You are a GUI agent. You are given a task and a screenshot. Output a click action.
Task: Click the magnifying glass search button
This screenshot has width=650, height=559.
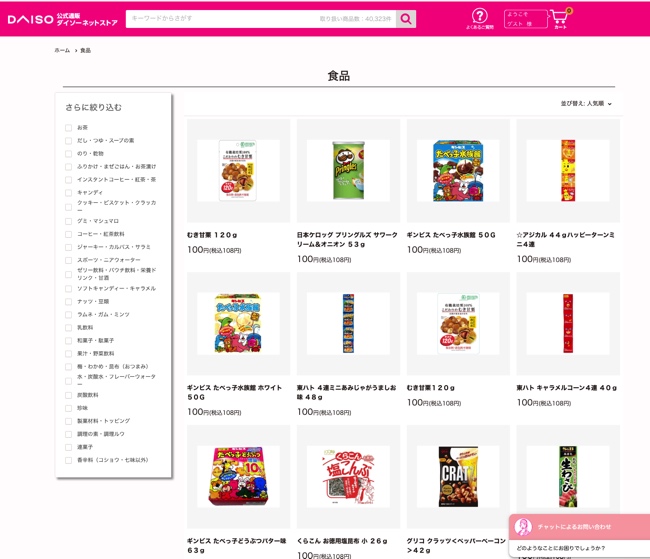coord(406,19)
